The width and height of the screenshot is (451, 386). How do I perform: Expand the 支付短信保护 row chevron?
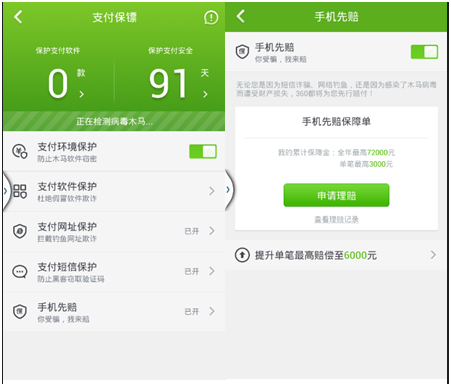(212, 271)
